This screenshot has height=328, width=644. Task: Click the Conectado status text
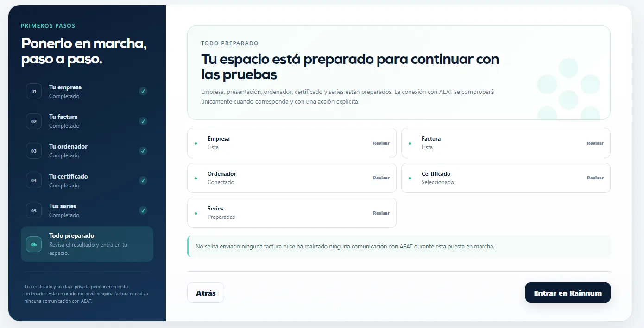(x=221, y=182)
